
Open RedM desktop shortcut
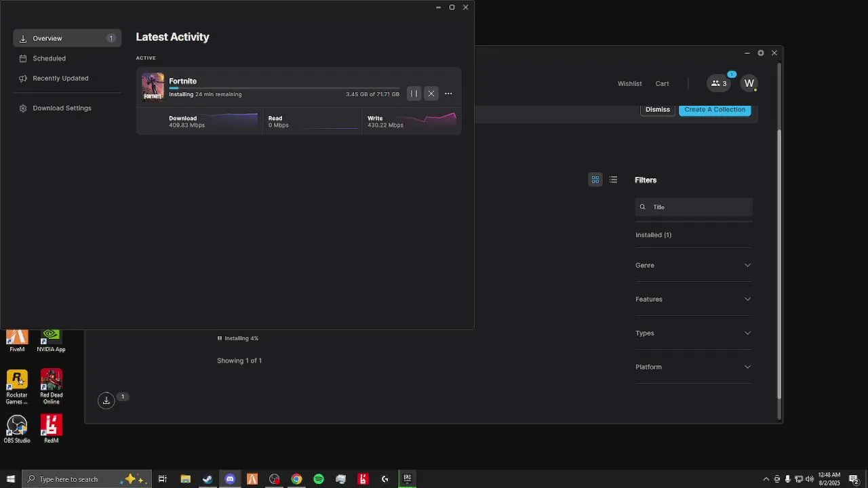(52, 429)
